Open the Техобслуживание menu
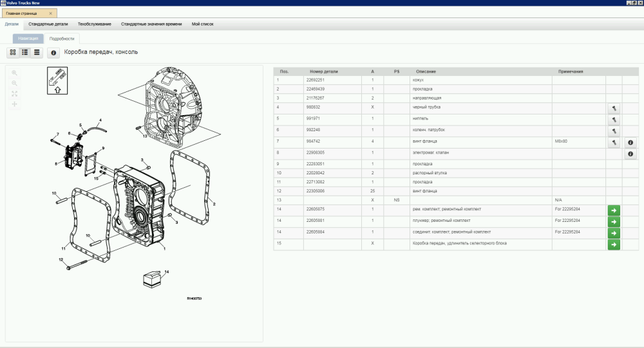644x348 pixels. [x=94, y=24]
